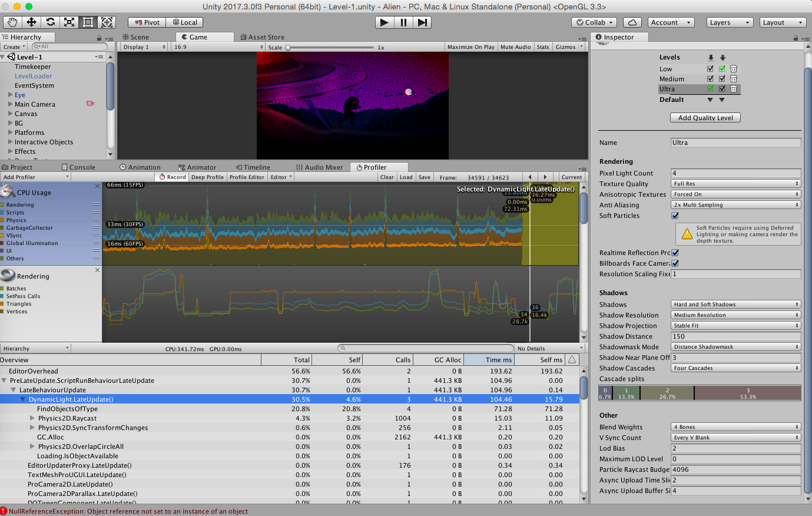Click the profiler Clear button
This screenshot has width=812, height=516.
pyautogui.click(x=387, y=177)
